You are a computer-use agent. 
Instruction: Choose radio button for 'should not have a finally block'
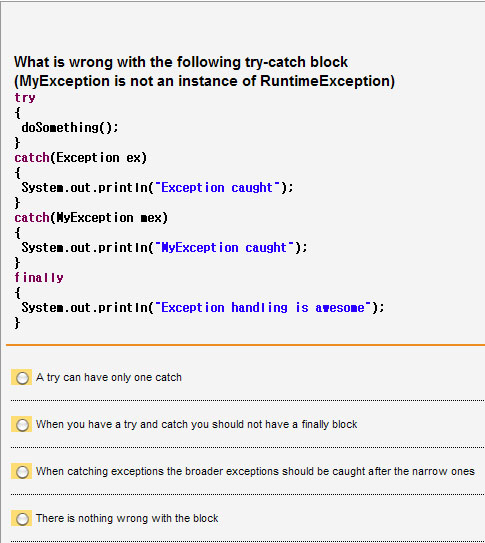(22, 425)
